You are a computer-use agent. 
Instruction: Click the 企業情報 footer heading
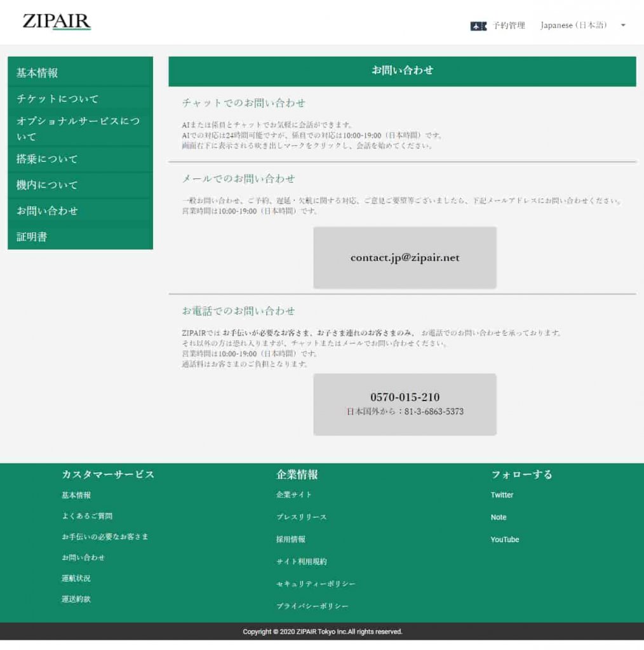297,474
